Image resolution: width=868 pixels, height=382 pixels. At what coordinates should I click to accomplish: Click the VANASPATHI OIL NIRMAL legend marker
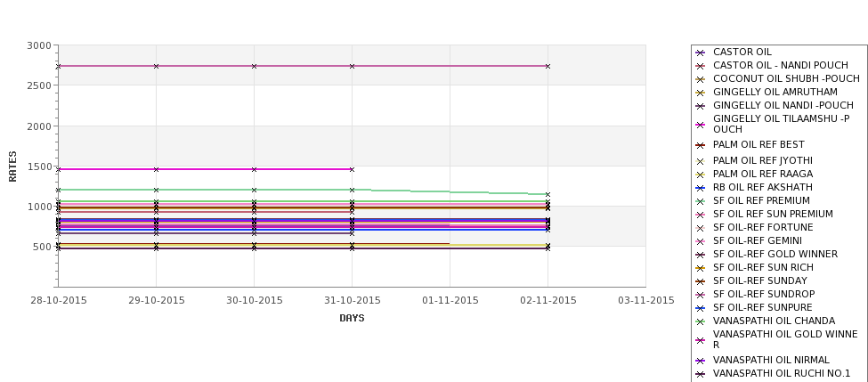700,361
